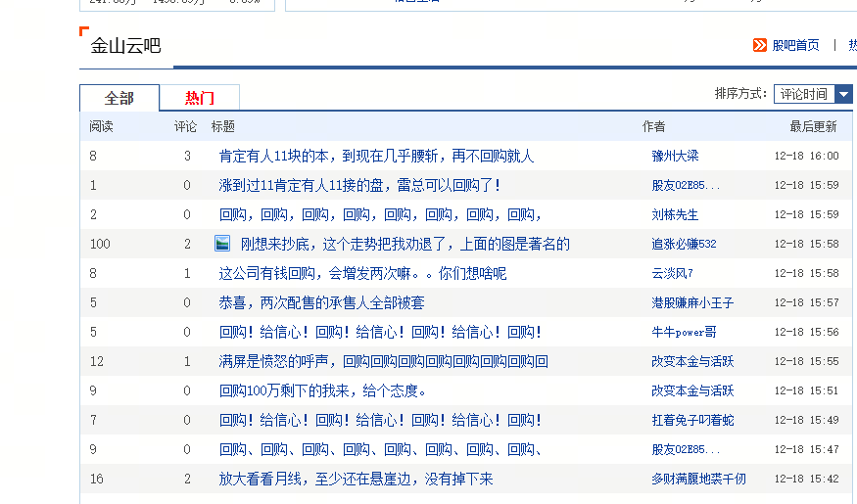
Task: View author 股友02E85 on 15:47 post
Action: click(686, 450)
